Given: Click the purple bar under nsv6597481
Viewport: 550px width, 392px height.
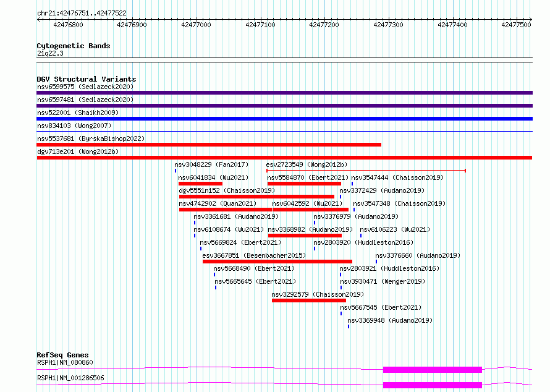Looking at the screenshot, I should pyautogui.click(x=284, y=106).
